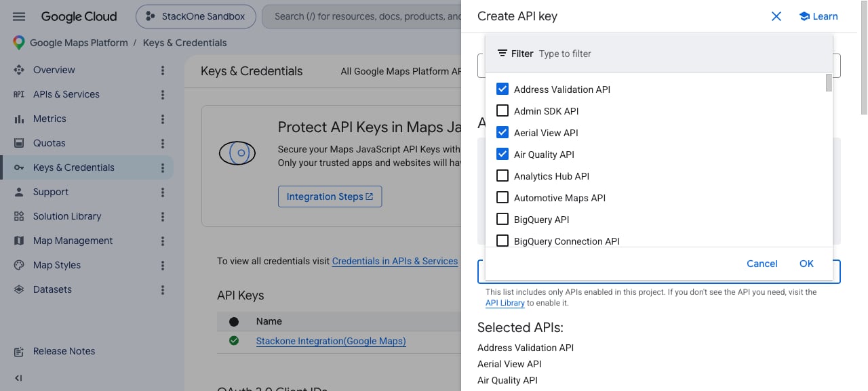Open Quotas from the sidebar
Viewport: 868px width, 391px height.
[x=50, y=143]
